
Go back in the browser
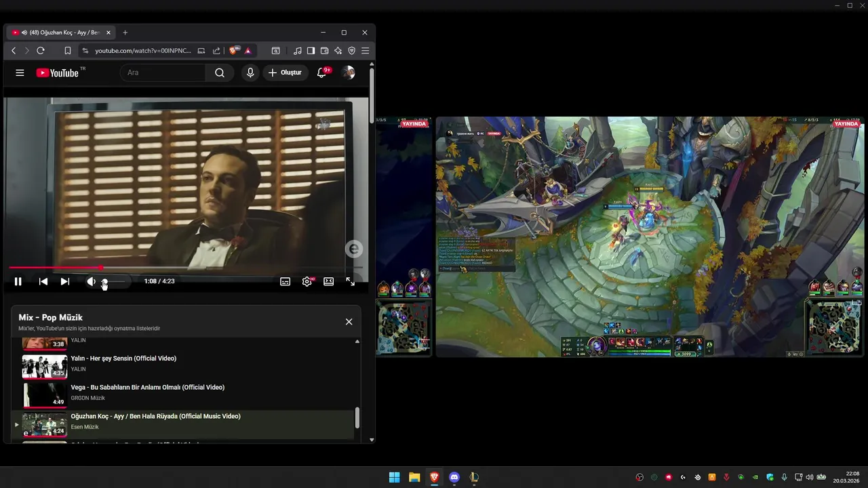(14, 51)
